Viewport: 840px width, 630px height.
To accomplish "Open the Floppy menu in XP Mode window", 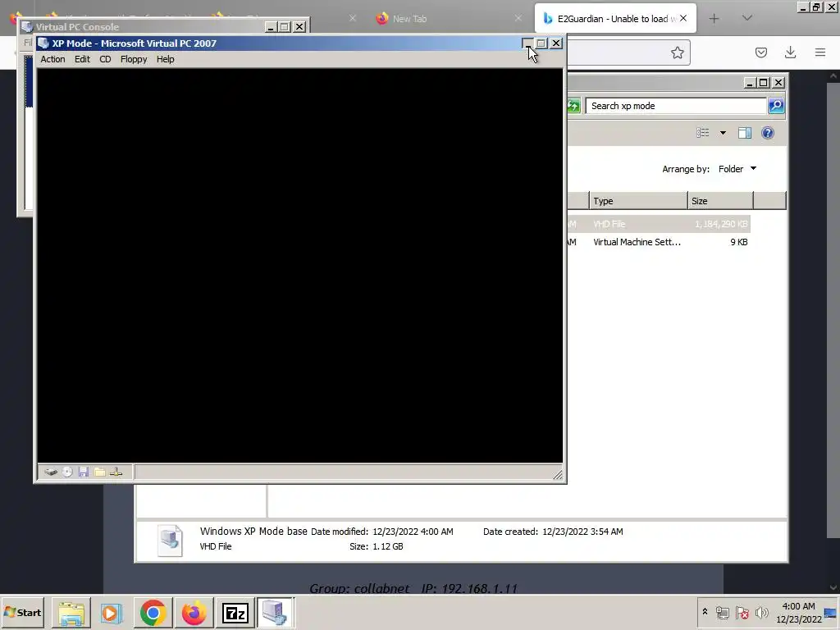I will pyautogui.click(x=134, y=59).
